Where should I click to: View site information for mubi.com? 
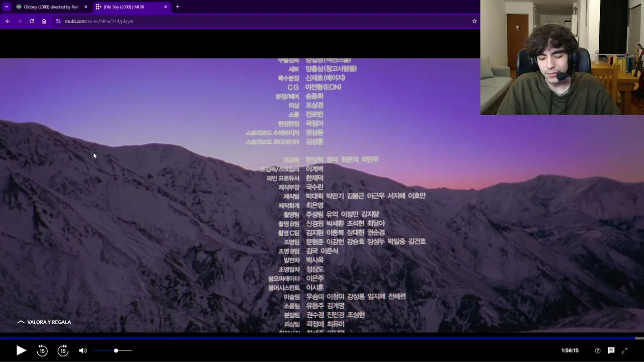point(58,21)
